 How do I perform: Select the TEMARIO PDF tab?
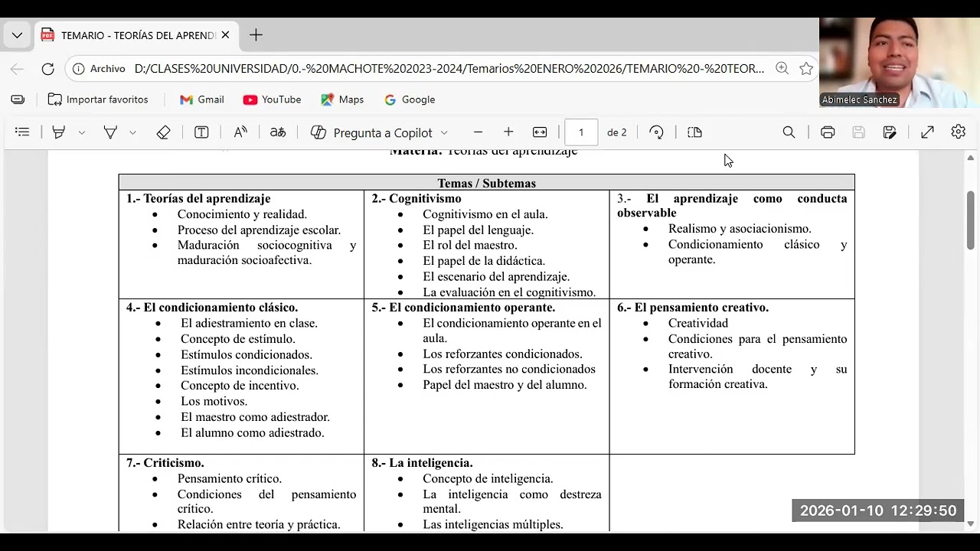click(138, 35)
